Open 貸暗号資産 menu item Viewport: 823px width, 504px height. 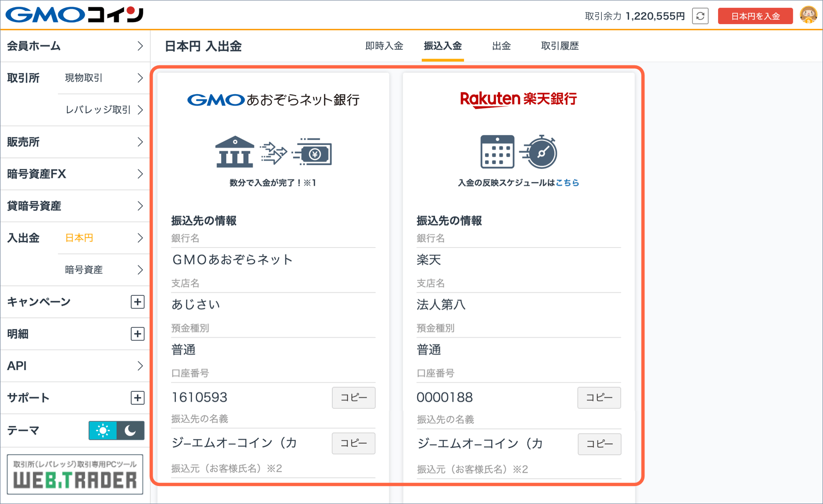point(75,206)
